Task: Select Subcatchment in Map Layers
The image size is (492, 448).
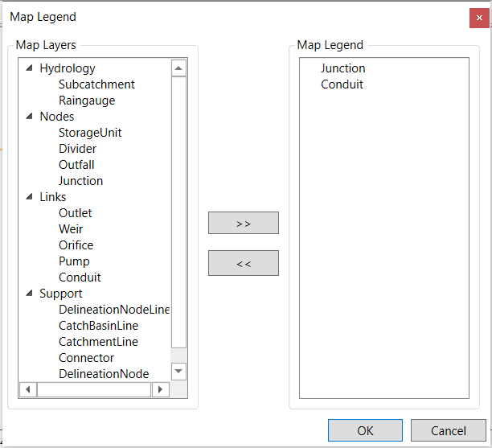Action: (96, 84)
